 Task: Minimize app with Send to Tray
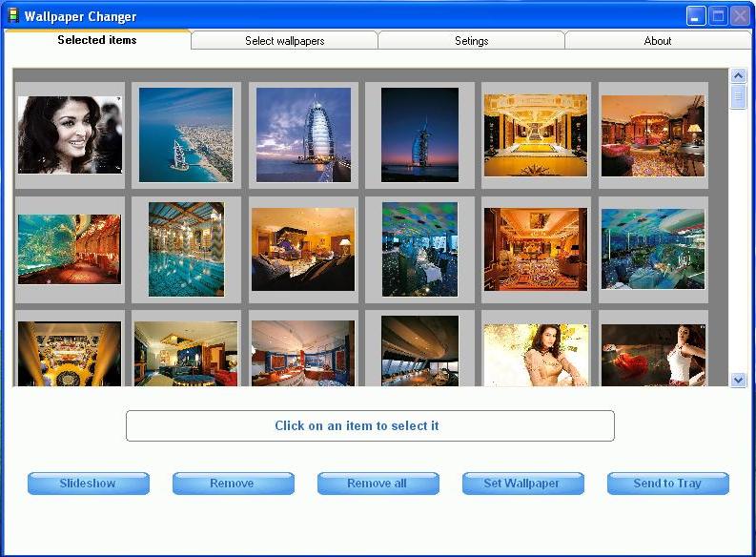pos(667,484)
